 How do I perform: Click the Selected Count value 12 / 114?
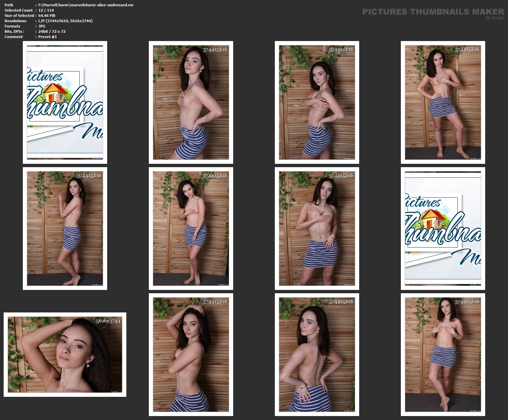(x=46, y=10)
